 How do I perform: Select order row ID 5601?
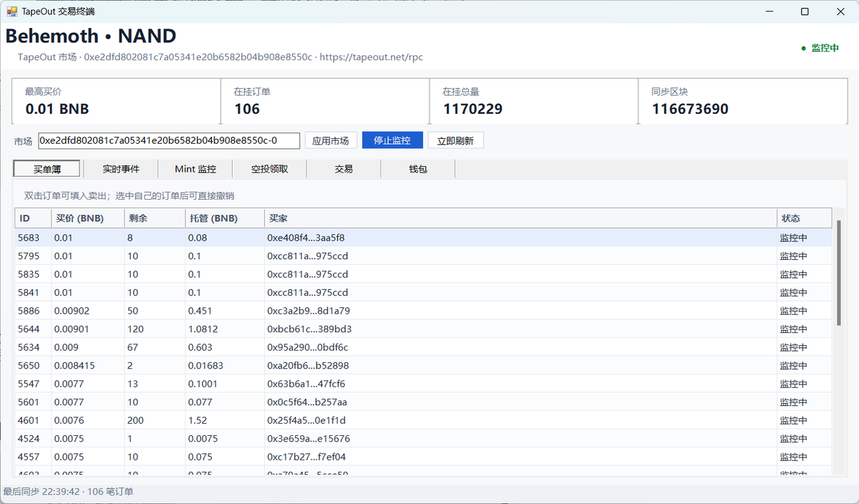(424, 402)
